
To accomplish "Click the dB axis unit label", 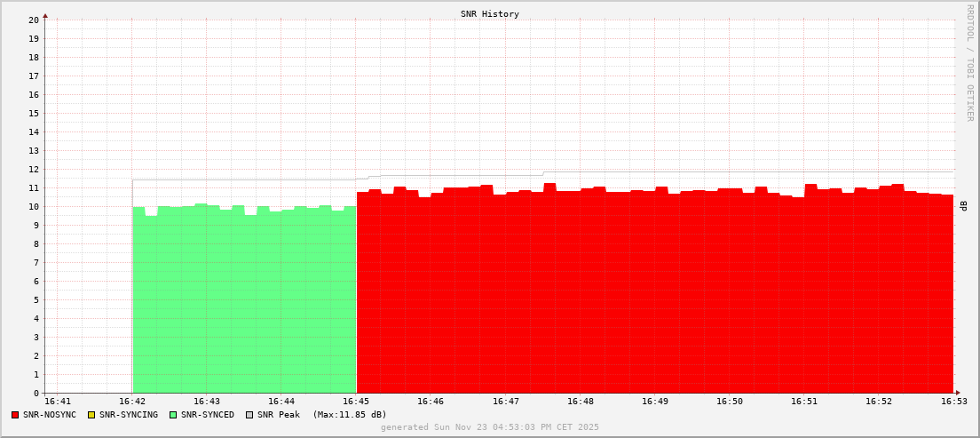I will (964, 206).
